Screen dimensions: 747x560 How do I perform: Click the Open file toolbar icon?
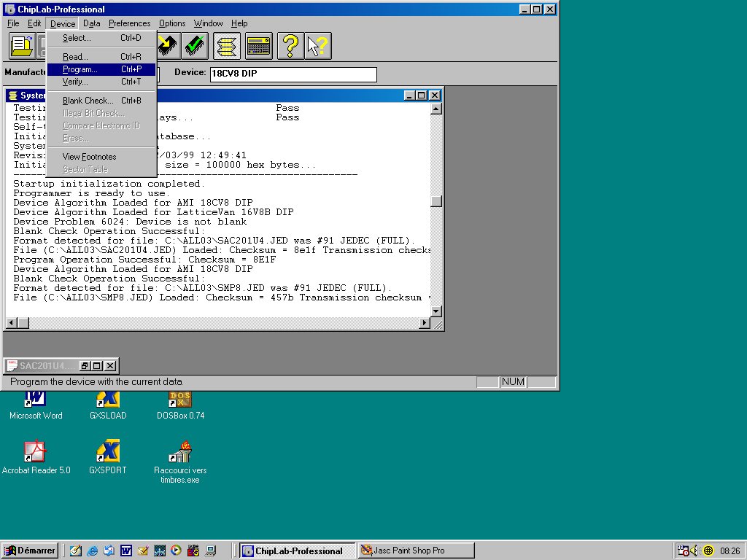[x=22, y=46]
